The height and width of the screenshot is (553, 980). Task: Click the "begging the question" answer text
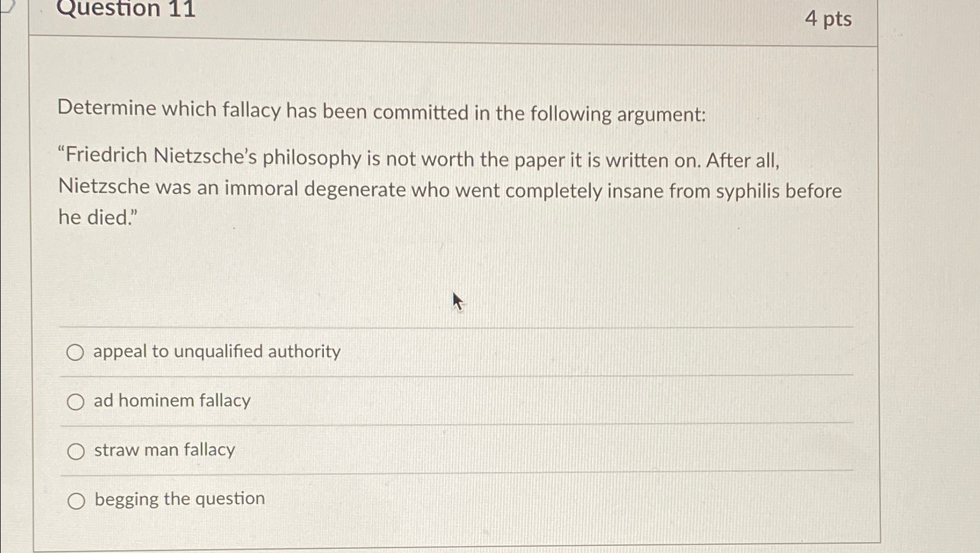pos(179,499)
